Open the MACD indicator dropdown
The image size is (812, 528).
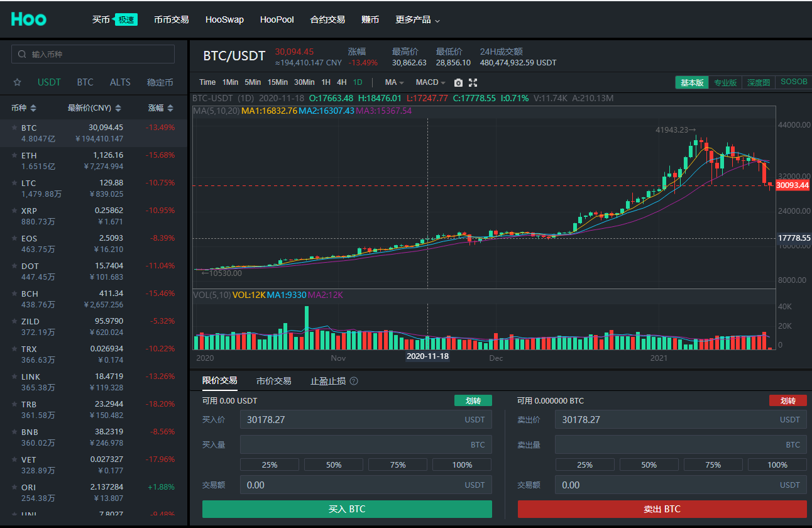[x=430, y=82]
